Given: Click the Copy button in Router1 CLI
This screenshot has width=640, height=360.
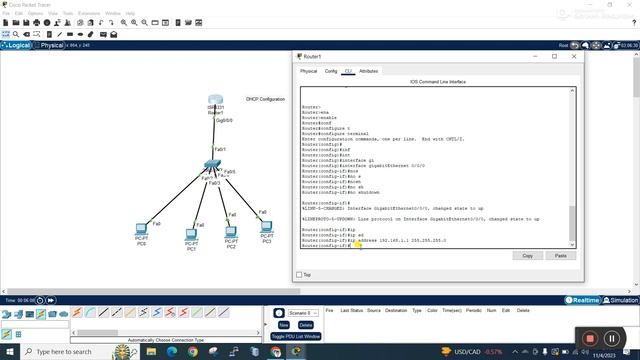Looking at the screenshot, I should pyautogui.click(x=527, y=256).
